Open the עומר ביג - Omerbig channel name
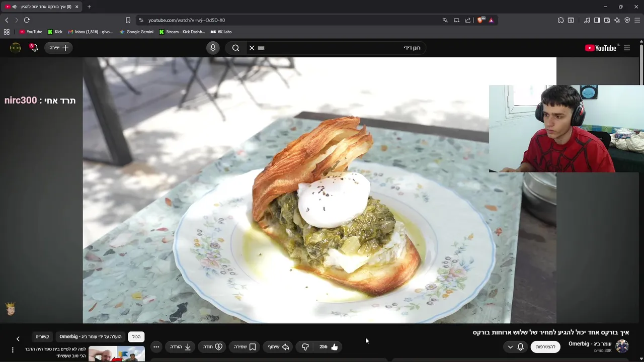 click(590, 344)
